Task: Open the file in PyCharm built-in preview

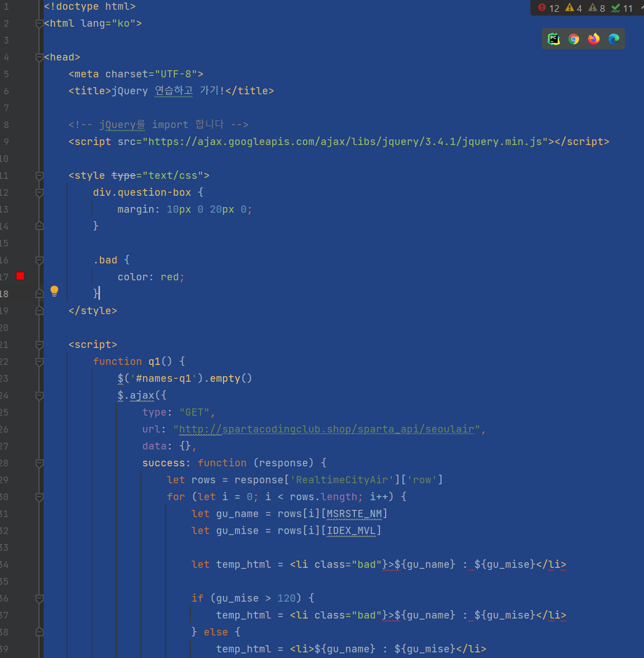Action: (554, 39)
